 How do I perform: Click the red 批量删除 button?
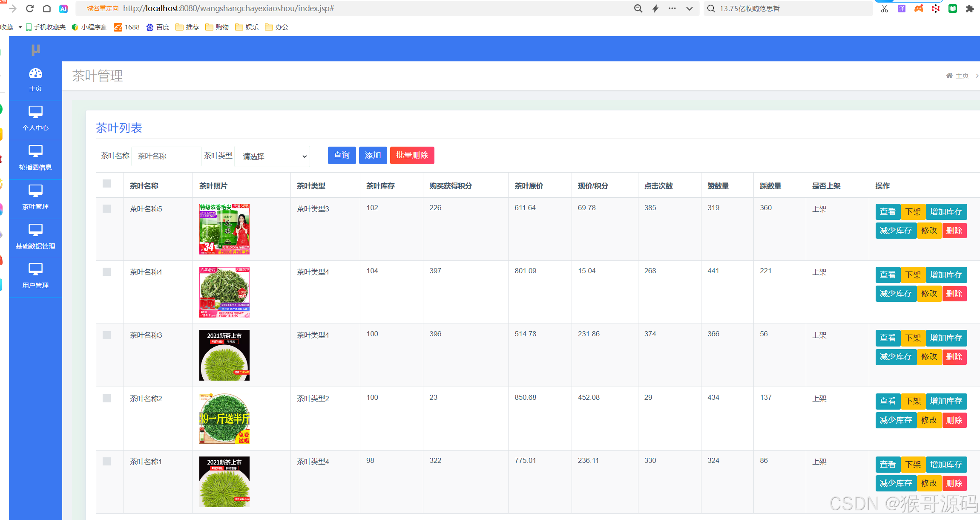click(x=412, y=155)
